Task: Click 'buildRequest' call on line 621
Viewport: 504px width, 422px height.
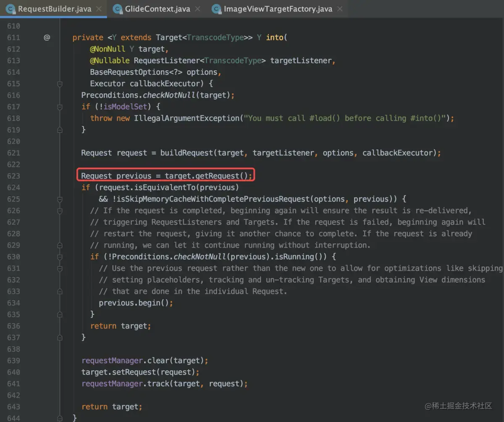Action: pos(187,153)
